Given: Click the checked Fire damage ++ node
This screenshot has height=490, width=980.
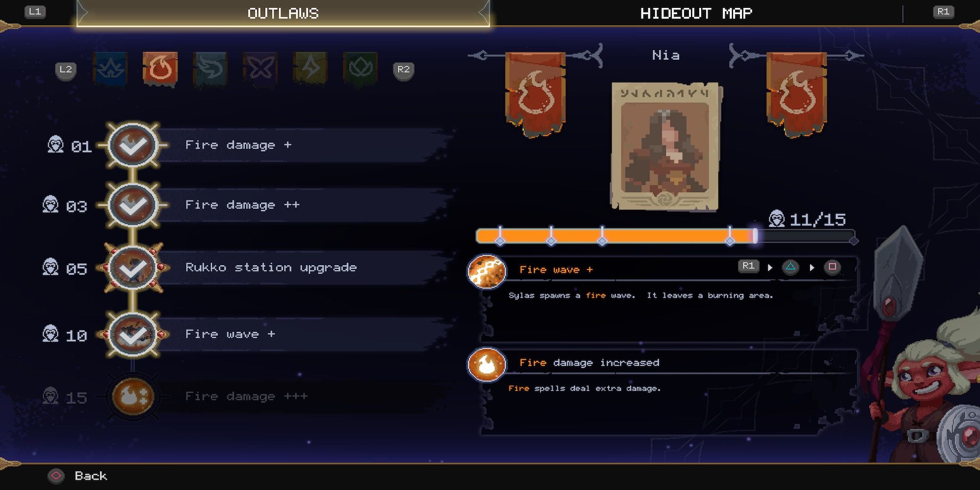Looking at the screenshot, I should (133, 205).
